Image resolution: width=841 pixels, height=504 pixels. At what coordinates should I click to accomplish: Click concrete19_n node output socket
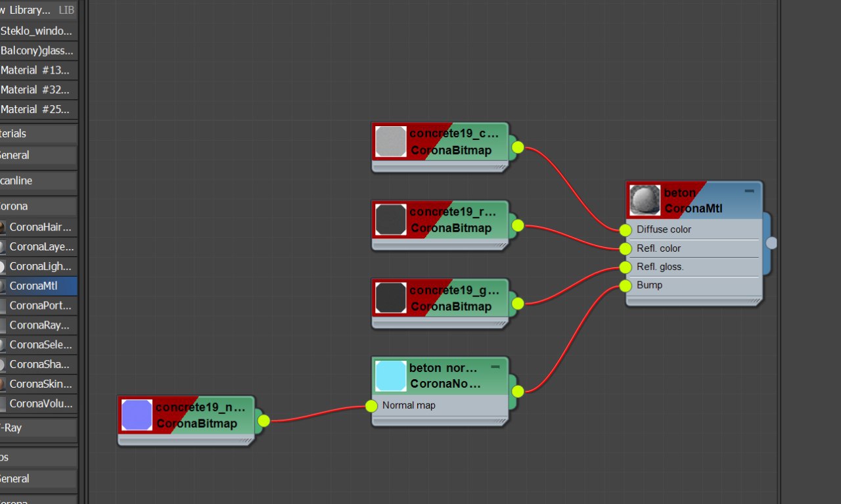263,421
